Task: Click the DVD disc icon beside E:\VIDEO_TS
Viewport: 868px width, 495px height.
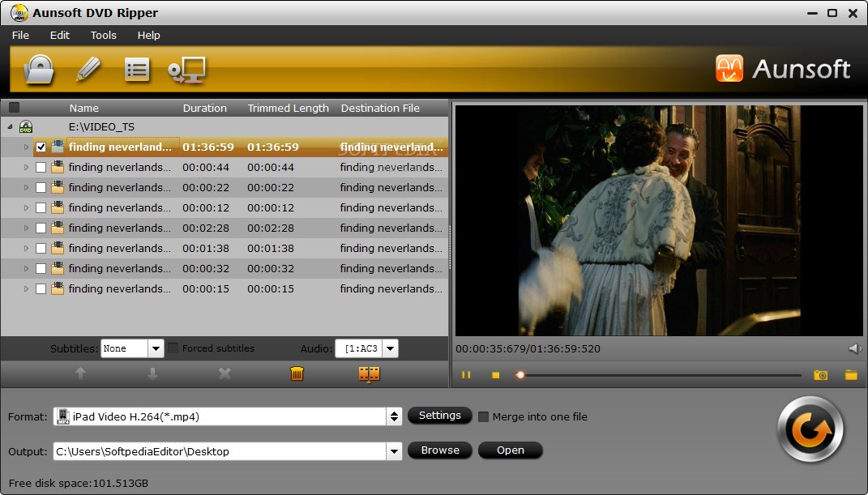Action: tap(26, 126)
